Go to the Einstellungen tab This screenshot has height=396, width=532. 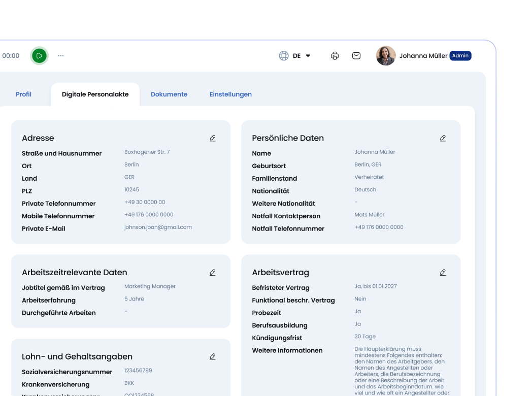tap(230, 94)
